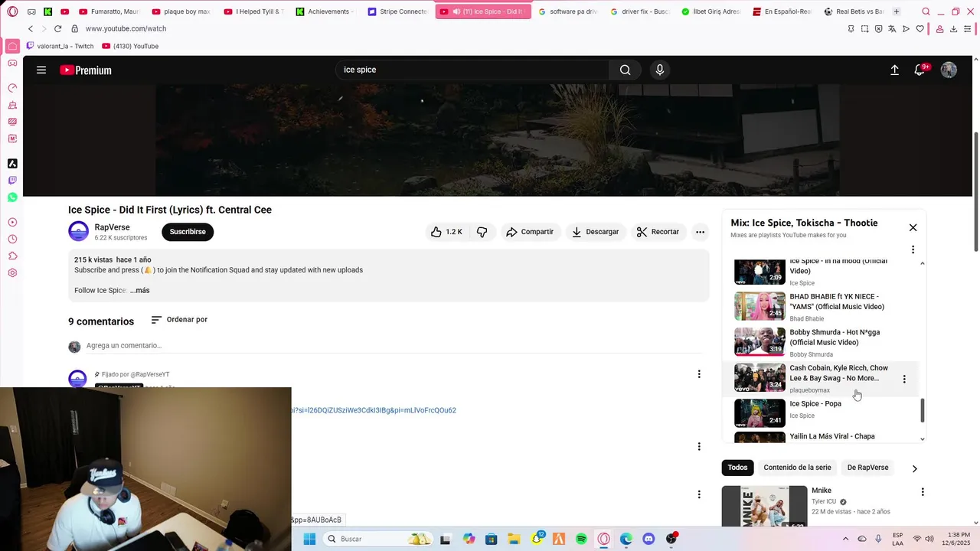
Task: Open the Create upload icon
Action: pyautogui.click(x=894, y=70)
